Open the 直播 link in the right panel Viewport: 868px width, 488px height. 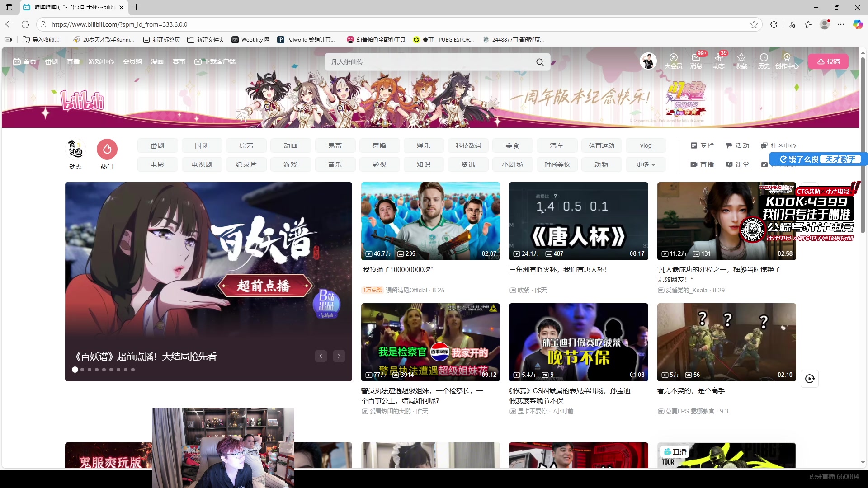(x=702, y=164)
